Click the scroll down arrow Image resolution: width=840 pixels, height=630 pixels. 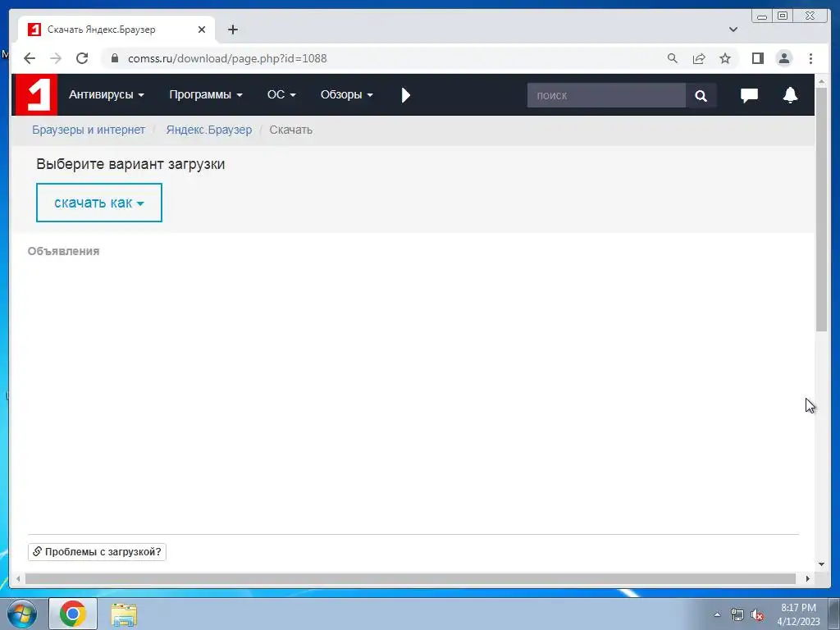click(x=822, y=564)
